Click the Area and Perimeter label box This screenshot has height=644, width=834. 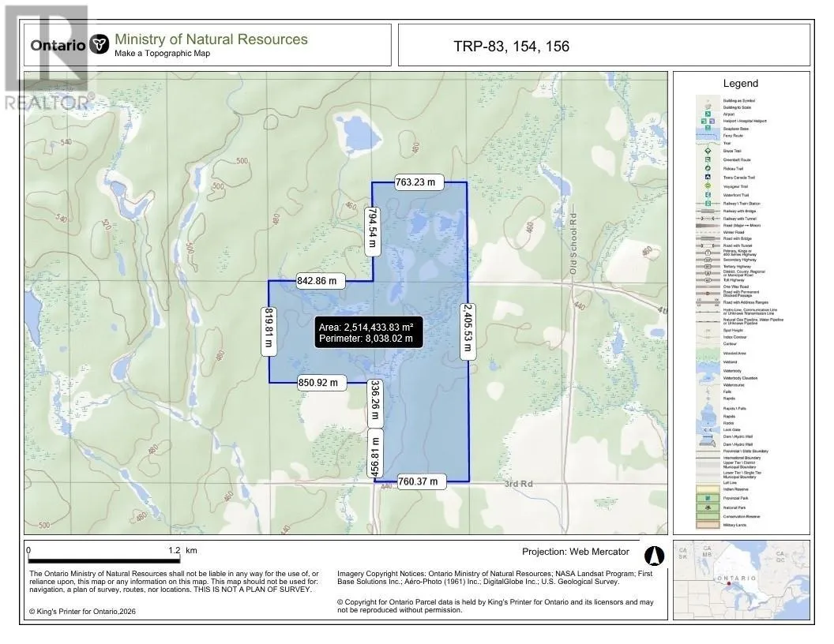(368, 333)
